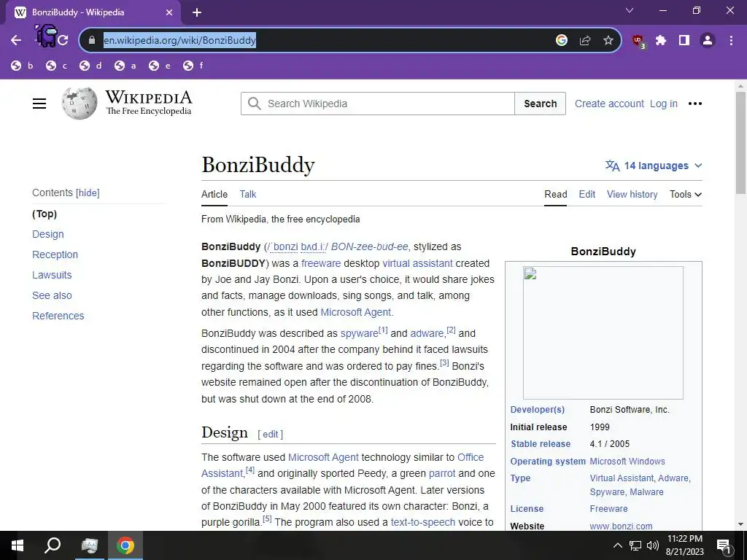Click the lock icon in the address bar

click(x=92, y=40)
